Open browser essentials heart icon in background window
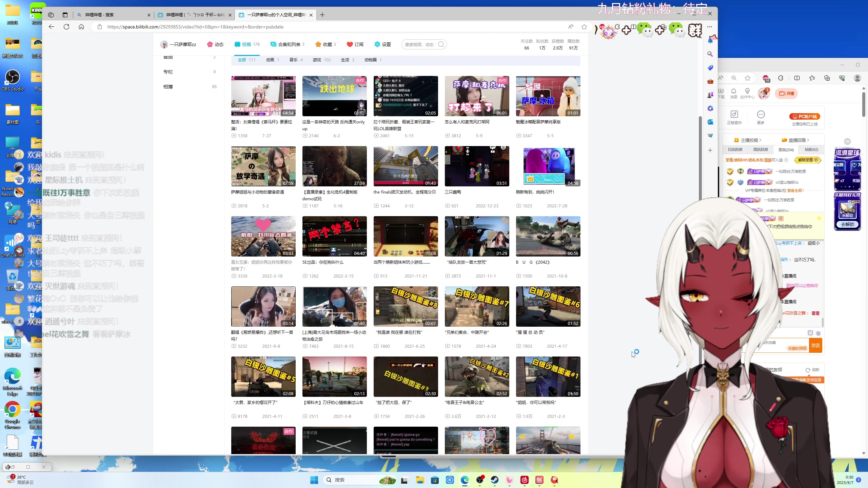This screenshot has height=488, width=868. point(842,78)
